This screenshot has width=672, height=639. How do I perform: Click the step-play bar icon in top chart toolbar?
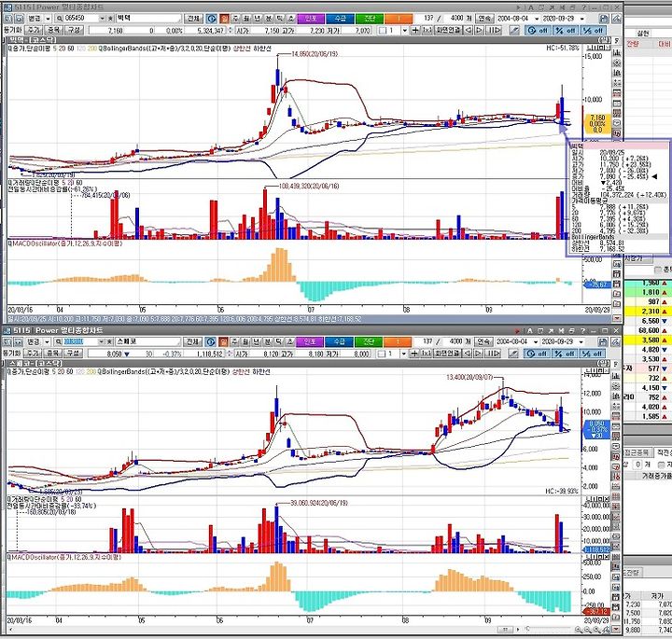[x=494, y=31]
